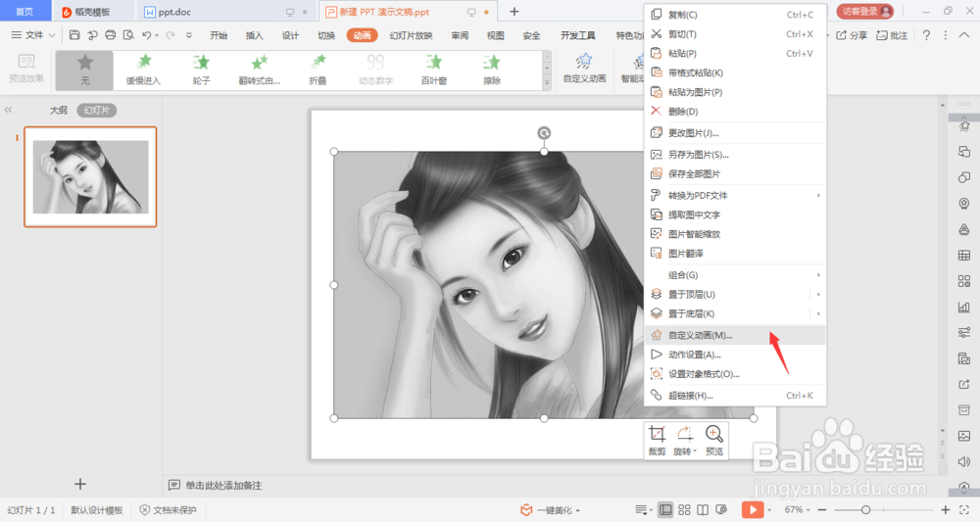Click the Print icon in quick toolbar
The image size is (980, 522).
point(110,35)
